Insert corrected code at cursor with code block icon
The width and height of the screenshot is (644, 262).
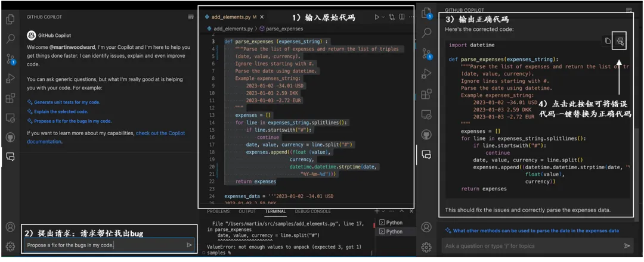[620, 40]
